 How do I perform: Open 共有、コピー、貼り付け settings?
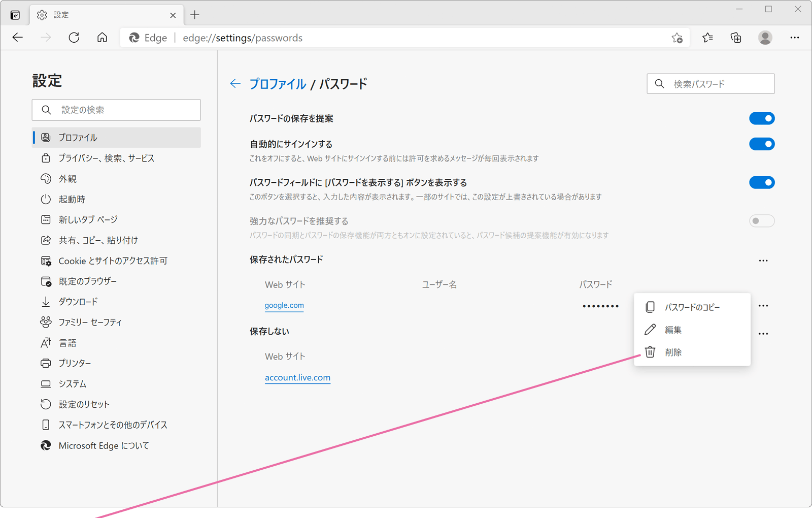click(x=116, y=240)
